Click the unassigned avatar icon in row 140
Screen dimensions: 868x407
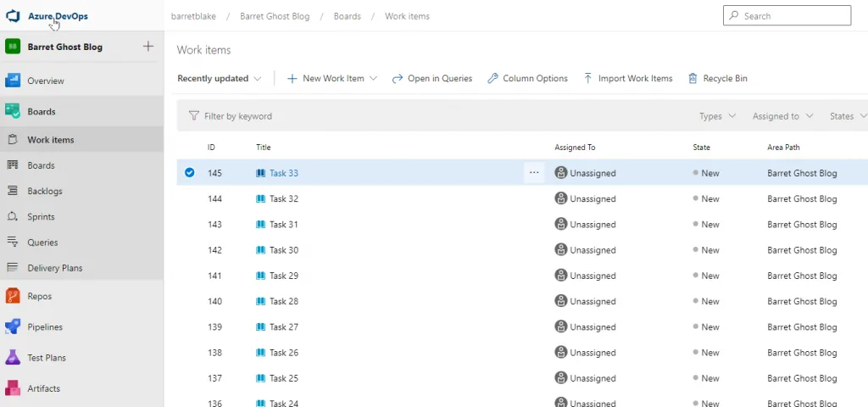[561, 301]
